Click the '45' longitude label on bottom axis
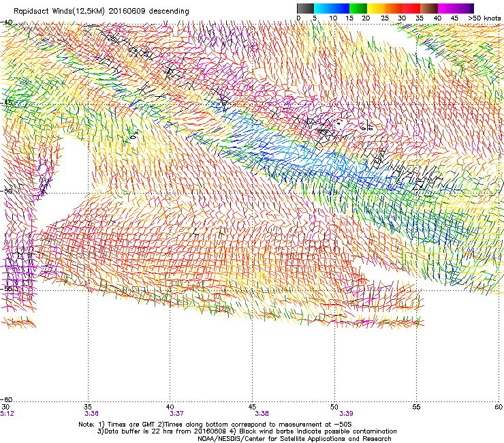The height and width of the screenshot is (443, 504). coord(252,407)
